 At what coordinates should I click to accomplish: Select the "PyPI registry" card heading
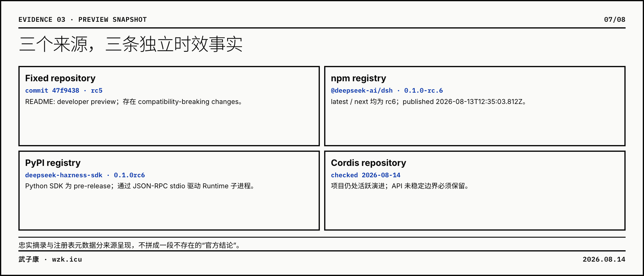[53, 163]
